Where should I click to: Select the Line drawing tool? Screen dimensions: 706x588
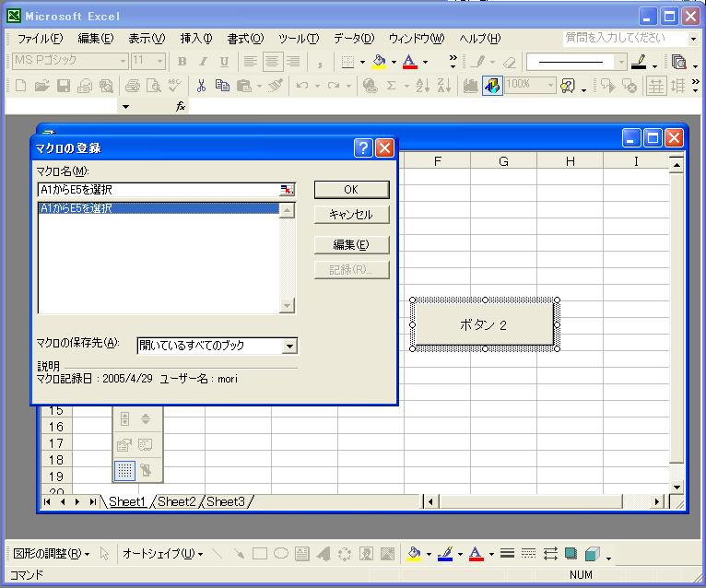pos(217,553)
